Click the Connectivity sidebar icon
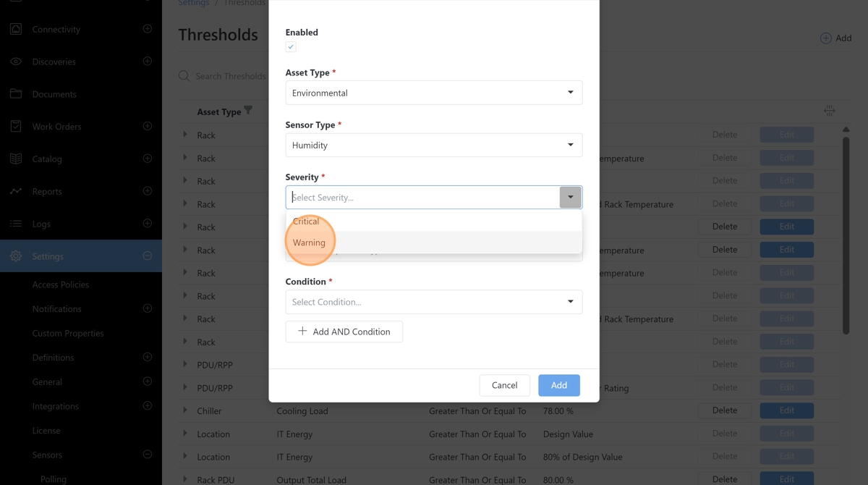 [x=16, y=29]
